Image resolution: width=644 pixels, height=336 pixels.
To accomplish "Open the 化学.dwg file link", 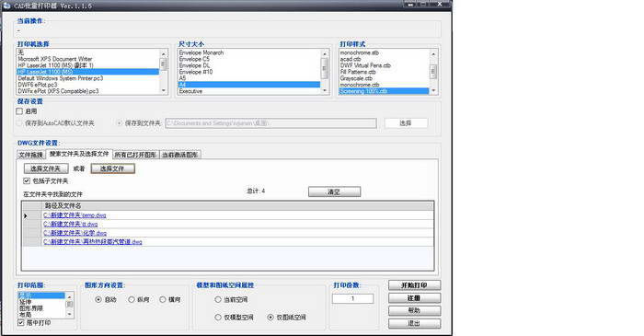I will 75,233.
